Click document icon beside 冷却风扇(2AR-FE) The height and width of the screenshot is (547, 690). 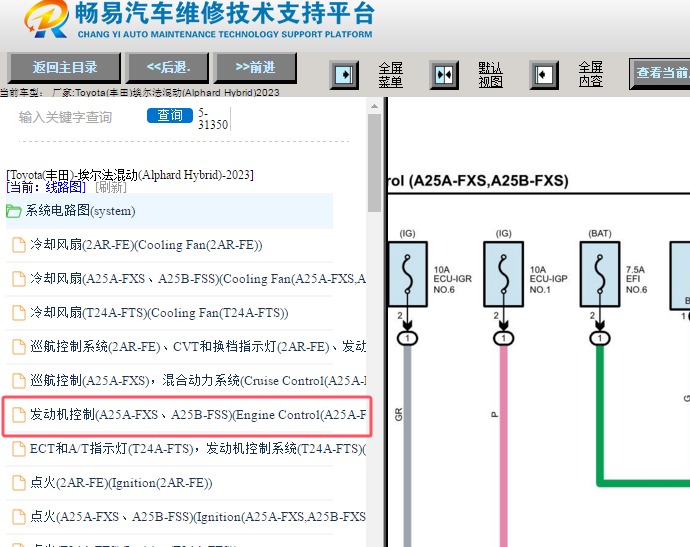[18, 245]
